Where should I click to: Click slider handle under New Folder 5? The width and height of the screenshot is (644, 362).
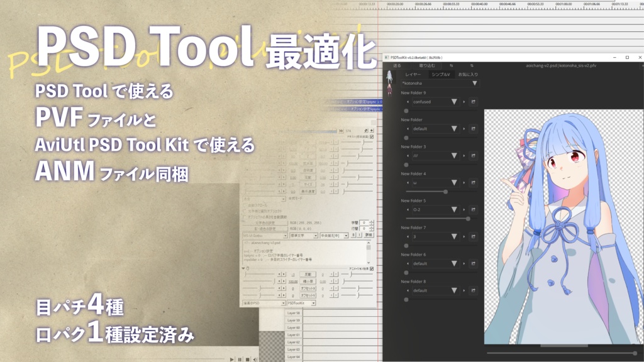pos(468,219)
